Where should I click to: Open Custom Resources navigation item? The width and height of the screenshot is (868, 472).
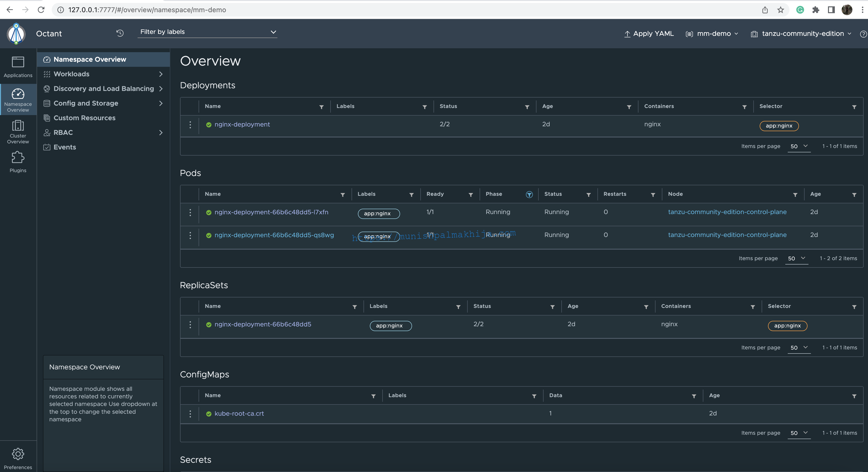pos(103,118)
